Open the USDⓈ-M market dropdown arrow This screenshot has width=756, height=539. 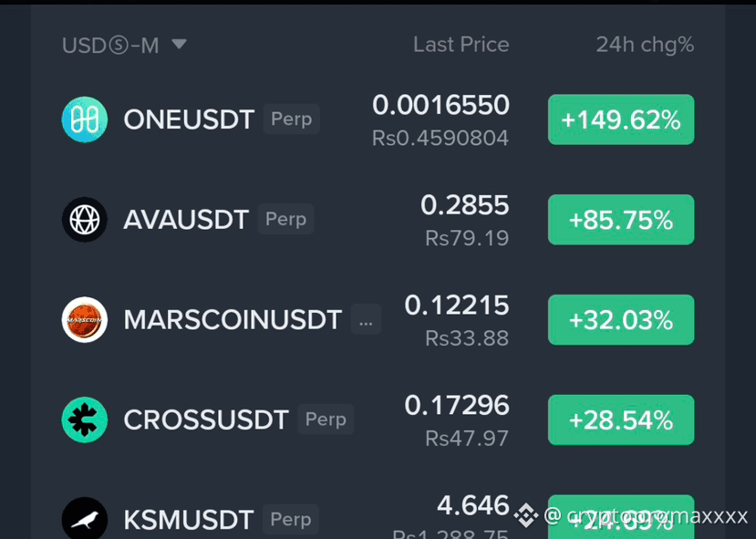(179, 45)
